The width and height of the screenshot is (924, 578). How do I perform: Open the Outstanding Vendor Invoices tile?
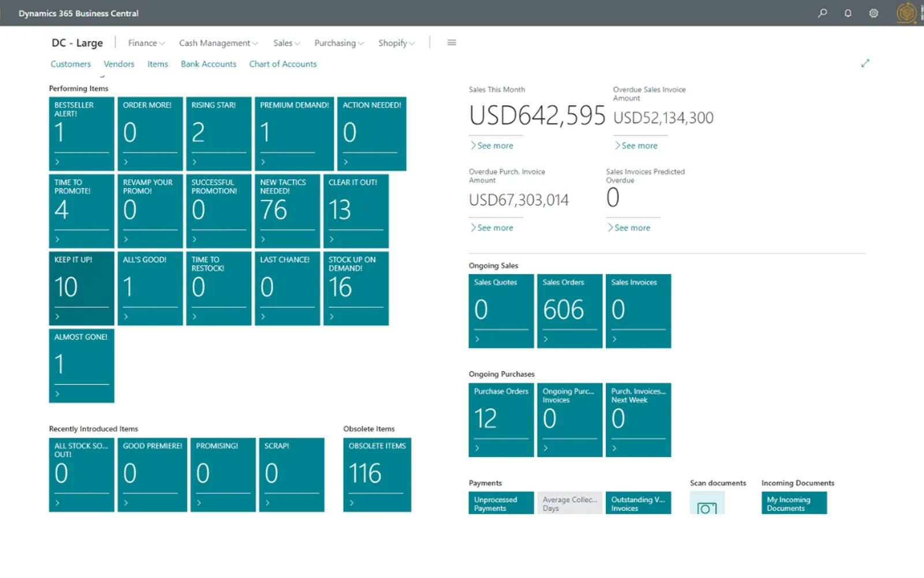coord(638,503)
